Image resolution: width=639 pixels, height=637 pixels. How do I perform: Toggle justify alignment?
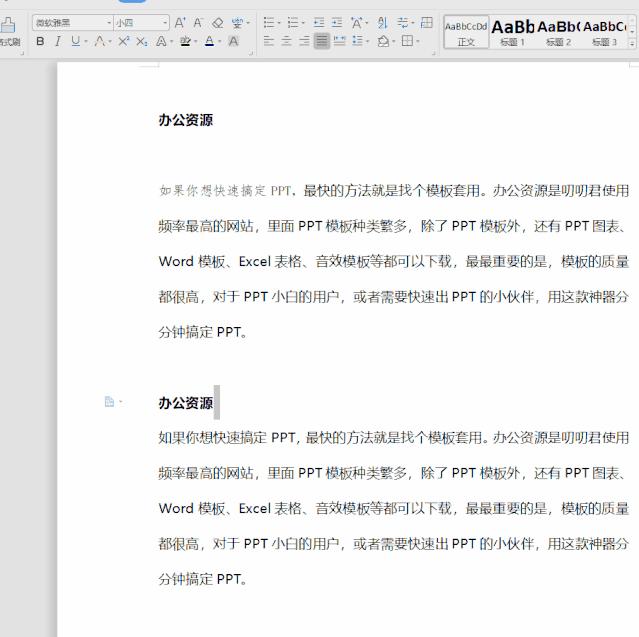tap(322, 41)
